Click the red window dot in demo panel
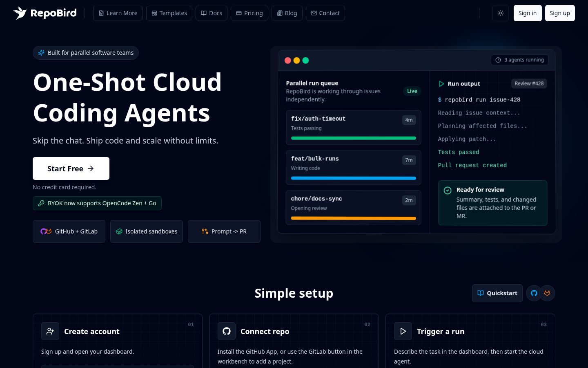Viewport: 588px width, 368px height. click(287, 61)
